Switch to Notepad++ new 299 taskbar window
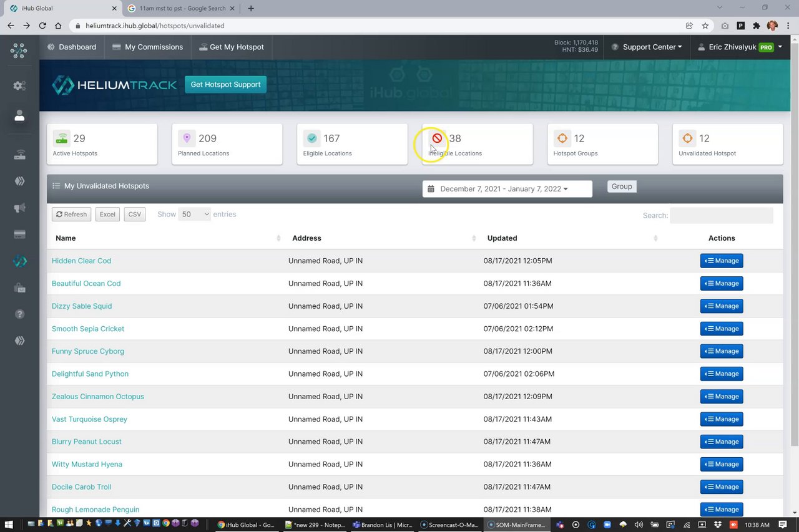The width and height of the screenshot is (799, 532). tap(315, 525)
